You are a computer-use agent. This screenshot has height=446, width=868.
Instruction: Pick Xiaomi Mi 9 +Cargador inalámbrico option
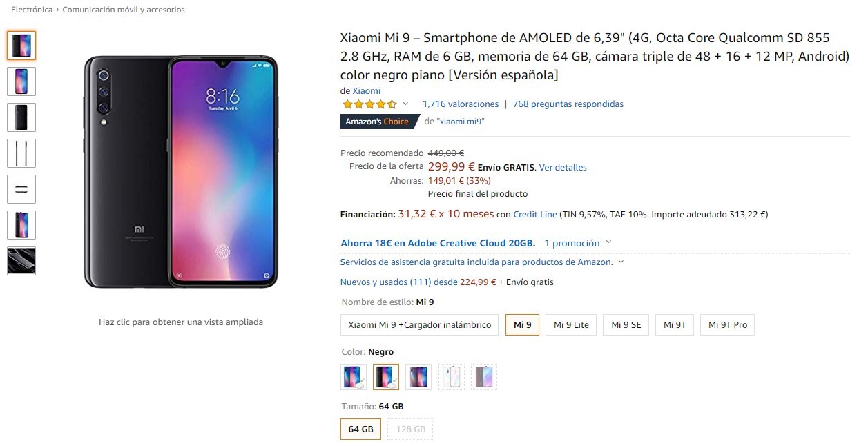pos(420,324)
